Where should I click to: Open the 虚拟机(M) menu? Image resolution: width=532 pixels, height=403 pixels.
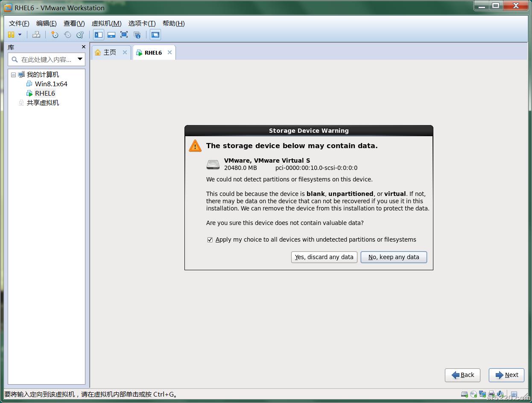tap(107, 23)
